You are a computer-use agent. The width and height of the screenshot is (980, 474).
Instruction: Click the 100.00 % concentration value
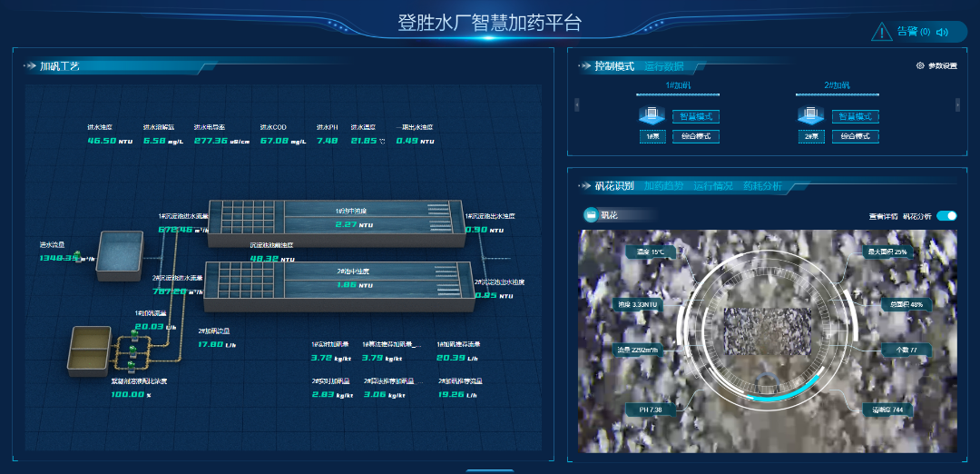pyautogui.click(x=132, y=395)
